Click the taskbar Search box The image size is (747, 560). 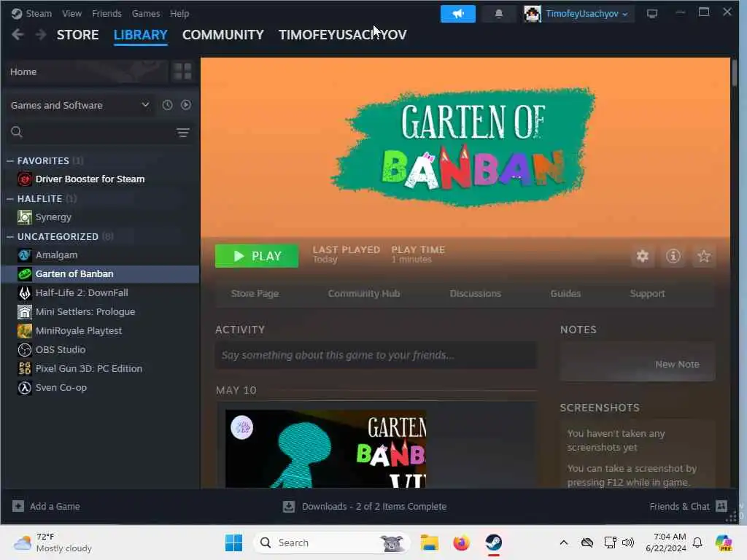[x=332, y=542]
